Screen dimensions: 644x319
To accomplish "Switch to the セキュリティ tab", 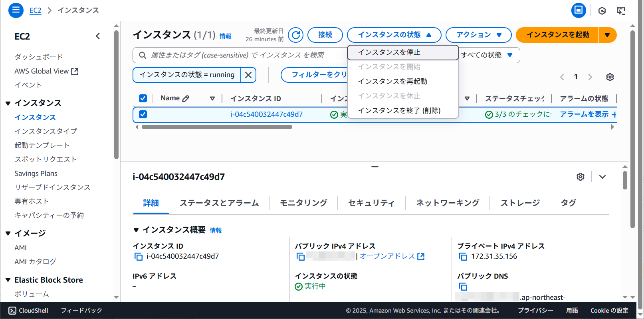I will [x=371, y=203].
